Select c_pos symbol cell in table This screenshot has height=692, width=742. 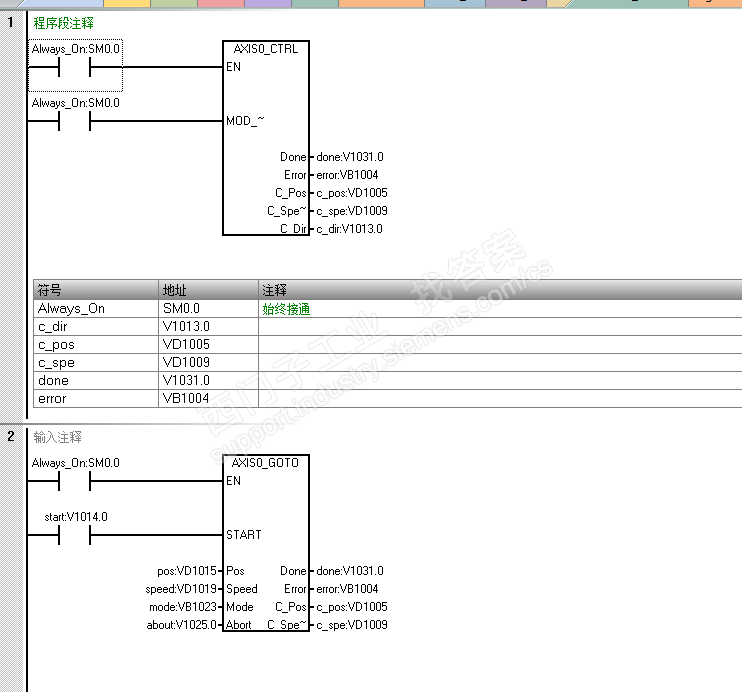pyautogui.click(x=96, y=345)
